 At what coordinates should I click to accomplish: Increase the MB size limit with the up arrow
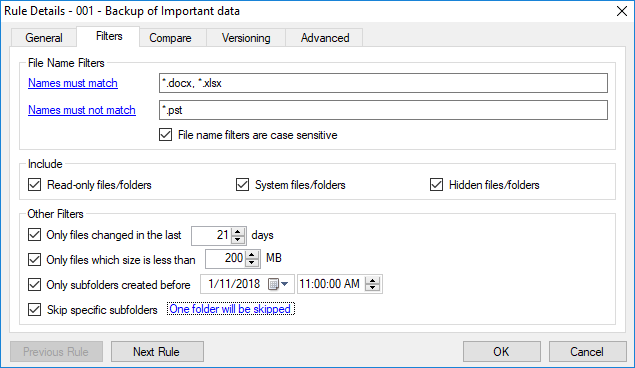252,255
